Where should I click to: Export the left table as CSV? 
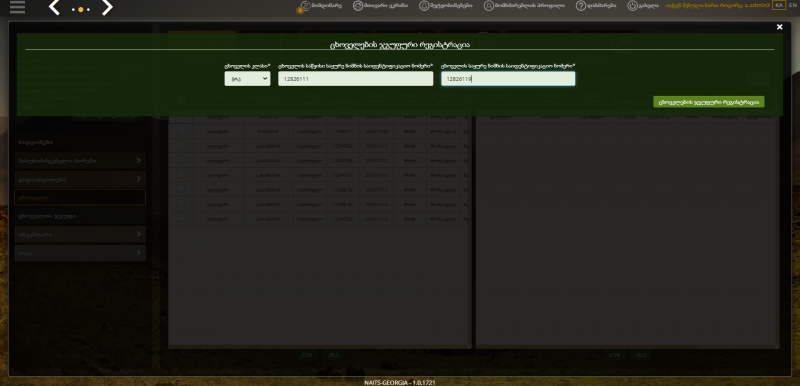pyautogui.click(x=307, y=355)
